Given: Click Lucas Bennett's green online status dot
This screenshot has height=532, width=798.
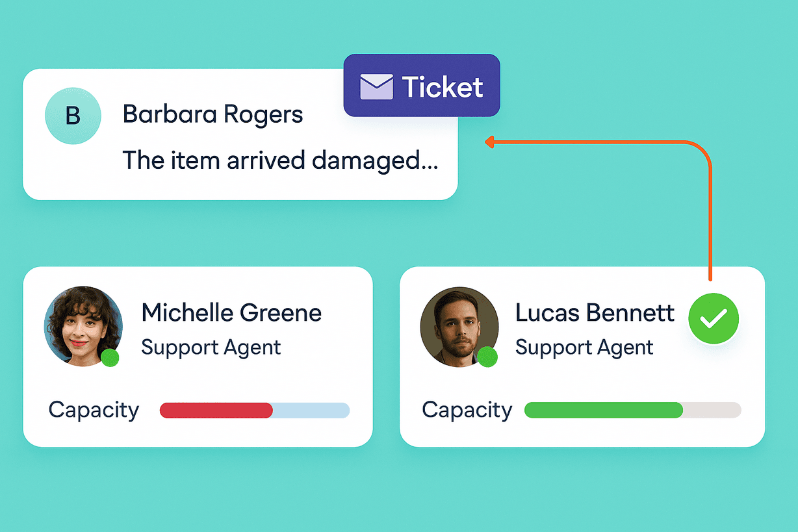Looking at the screenshot, I should pyautogui.click(x=487, y=357).
